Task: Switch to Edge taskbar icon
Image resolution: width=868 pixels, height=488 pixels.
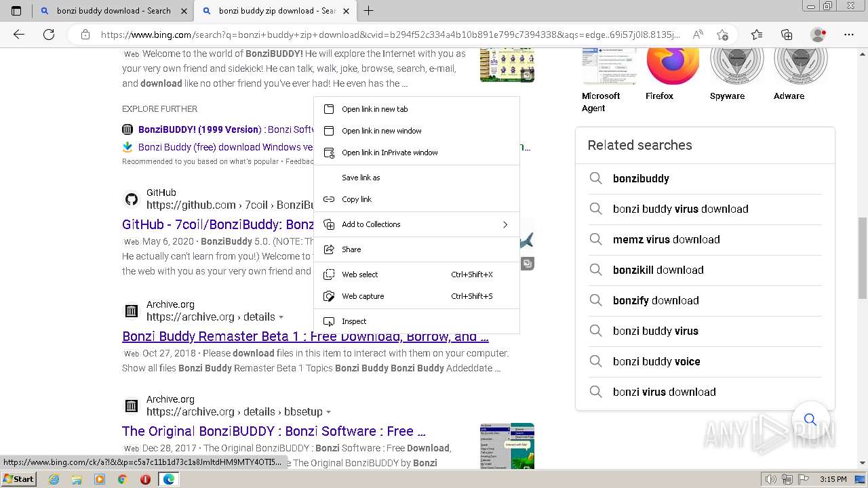Action: coord(168,479)
